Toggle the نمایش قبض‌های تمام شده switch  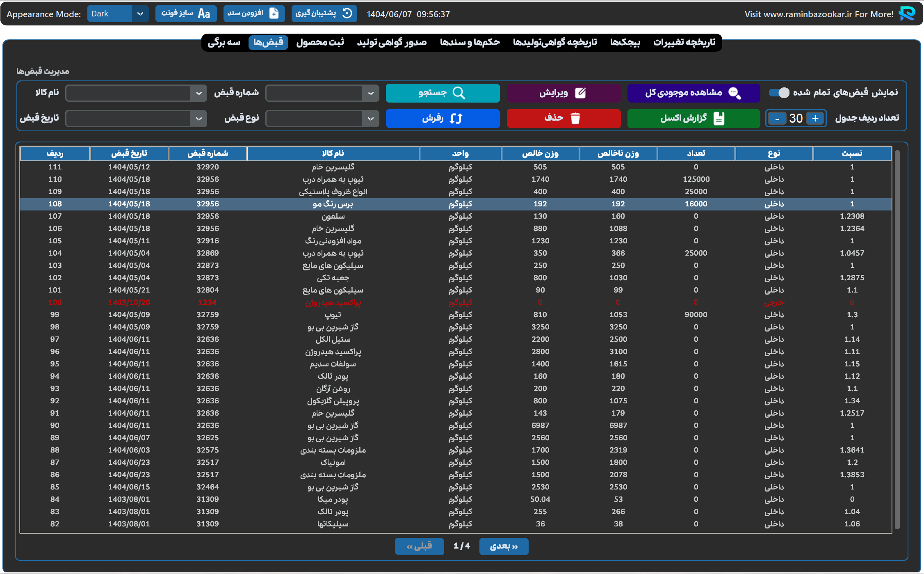[x=778, y=93]
